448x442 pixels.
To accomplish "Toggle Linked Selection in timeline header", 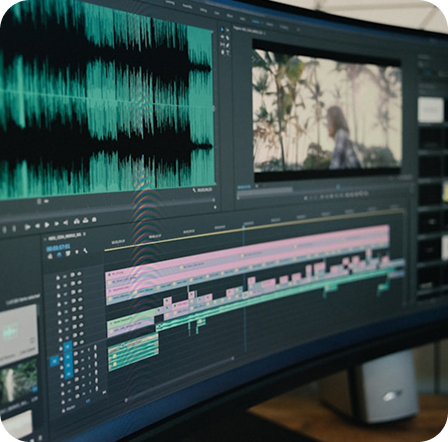I will click(68, 253).
